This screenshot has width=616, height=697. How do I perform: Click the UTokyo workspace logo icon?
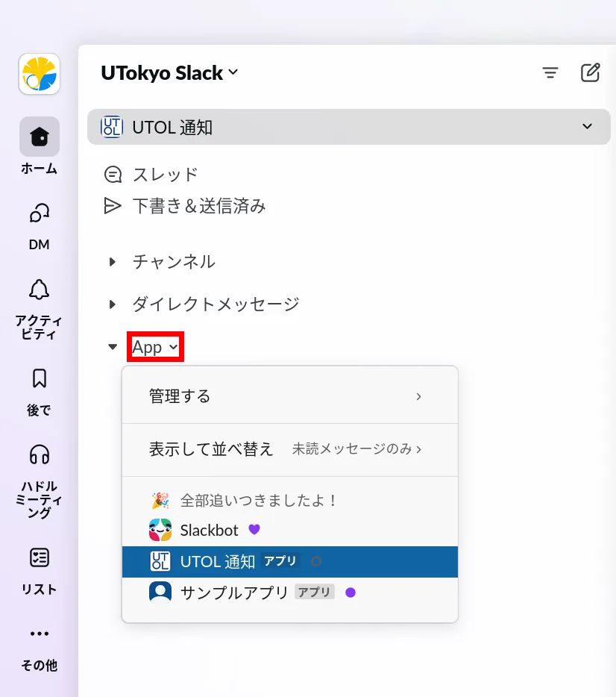point(40,74)
